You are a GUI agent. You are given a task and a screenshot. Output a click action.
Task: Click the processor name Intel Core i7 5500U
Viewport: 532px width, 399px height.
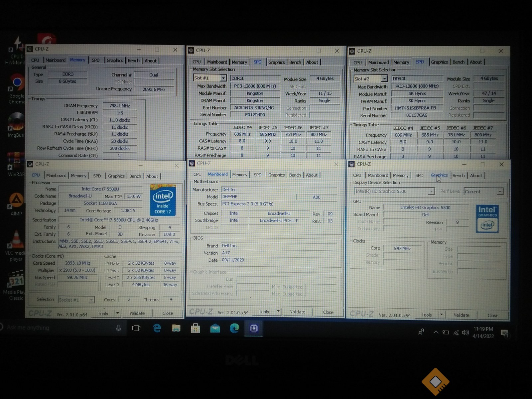(100, 189)
